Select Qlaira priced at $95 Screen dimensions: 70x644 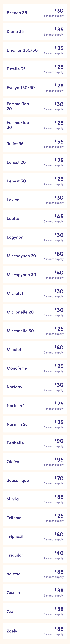point(35,462)
